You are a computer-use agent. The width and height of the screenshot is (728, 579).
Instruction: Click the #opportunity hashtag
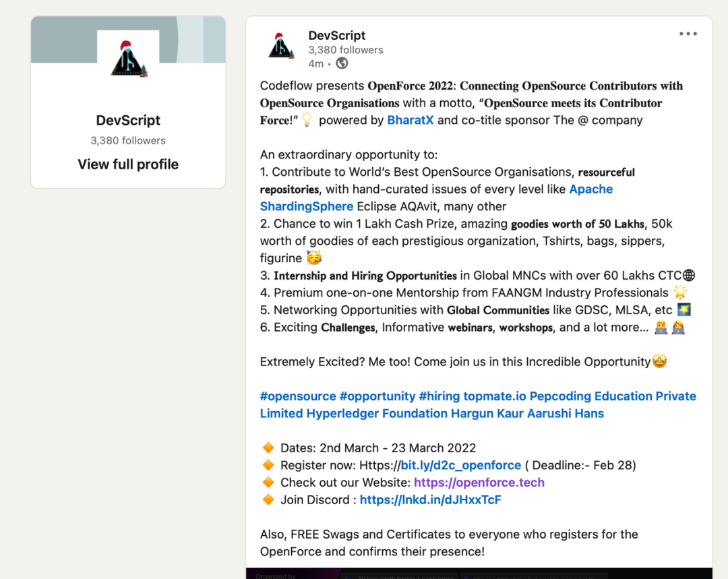coord(377,396)
